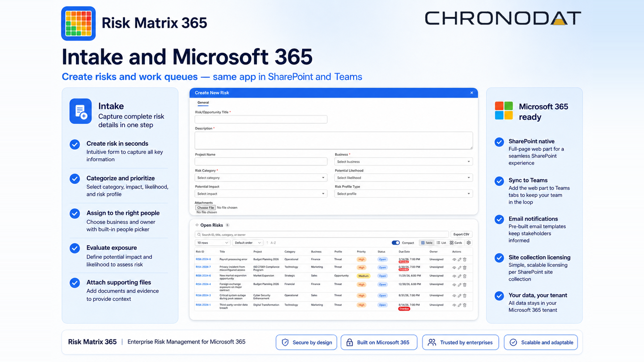Select the General tab
644x362 pixels.
point(203,102)
